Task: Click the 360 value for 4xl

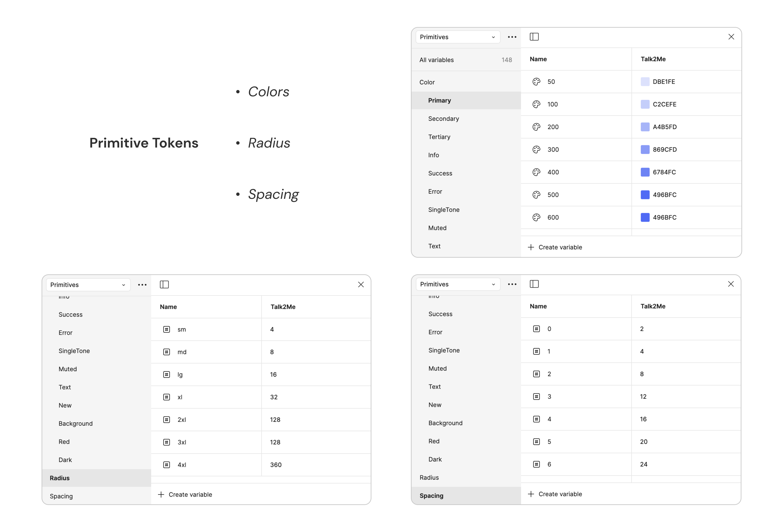Action: pyautogui.click(x=276, y=465)
